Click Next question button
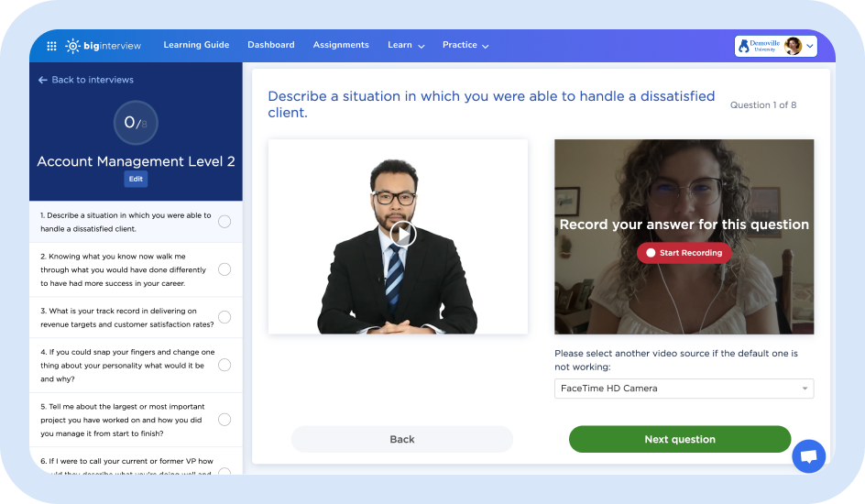The width and height of the screenshot is (865, 504). click(x=680, y=439)
